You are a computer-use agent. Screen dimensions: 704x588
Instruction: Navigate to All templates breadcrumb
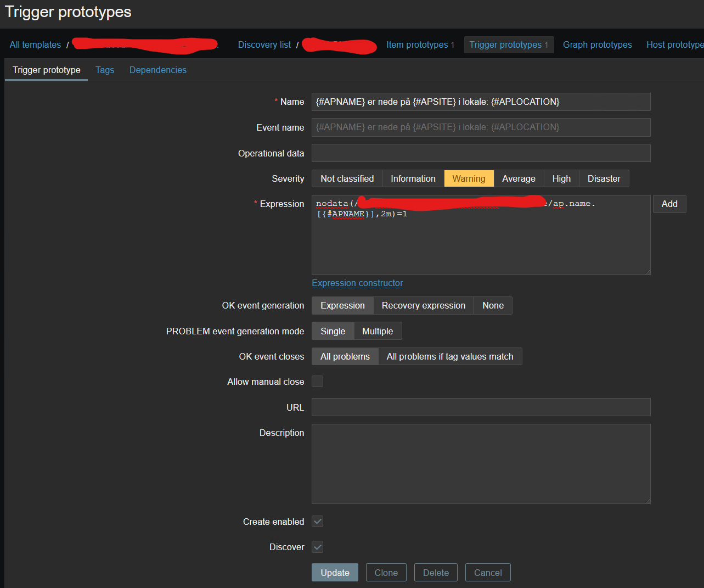click(35, 45)
